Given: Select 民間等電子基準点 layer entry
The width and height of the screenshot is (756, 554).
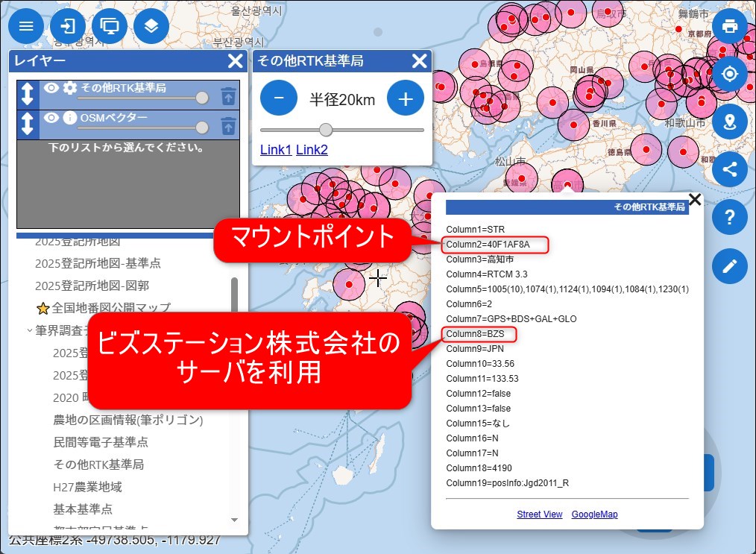Looking at the screenshot, I should click(101, 442).
